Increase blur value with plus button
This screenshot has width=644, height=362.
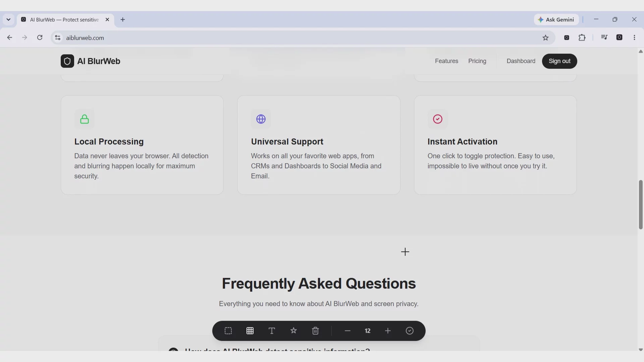point(388,331)
